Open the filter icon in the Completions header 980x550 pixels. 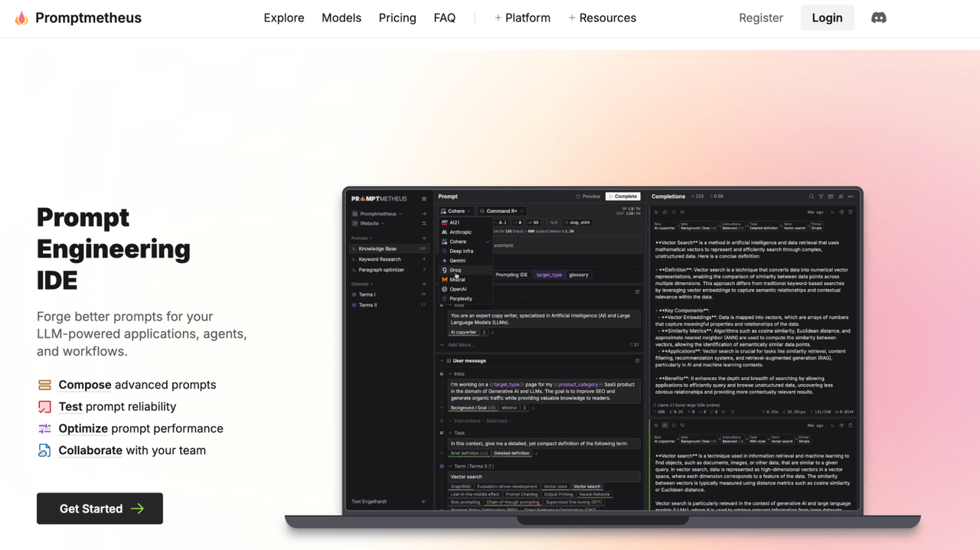tap(822, 197)
